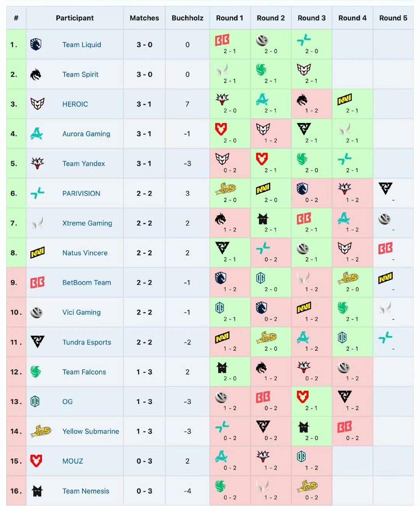Follow the Xtreme Gaming link
The image size is (420, 506).
tap(87, 223)
